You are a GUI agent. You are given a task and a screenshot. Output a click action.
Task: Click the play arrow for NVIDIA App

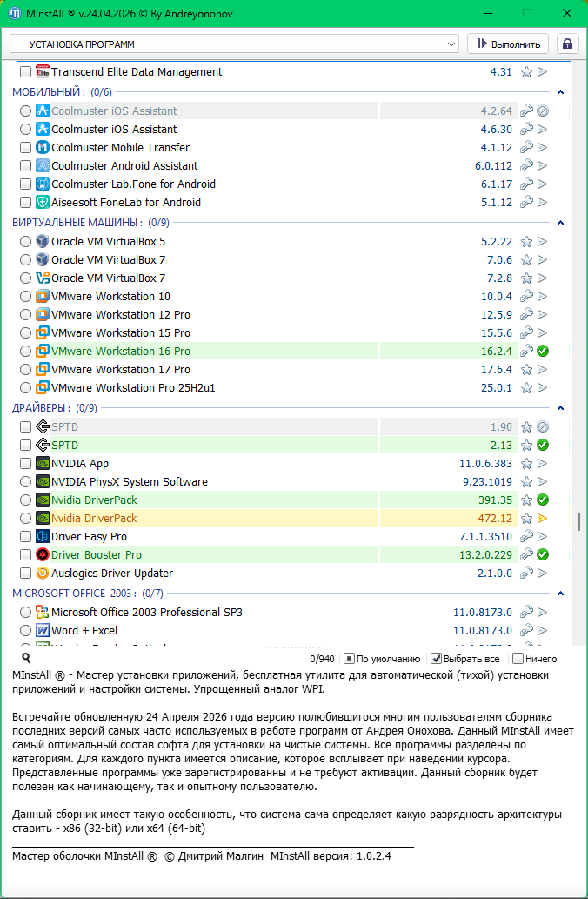542,464
